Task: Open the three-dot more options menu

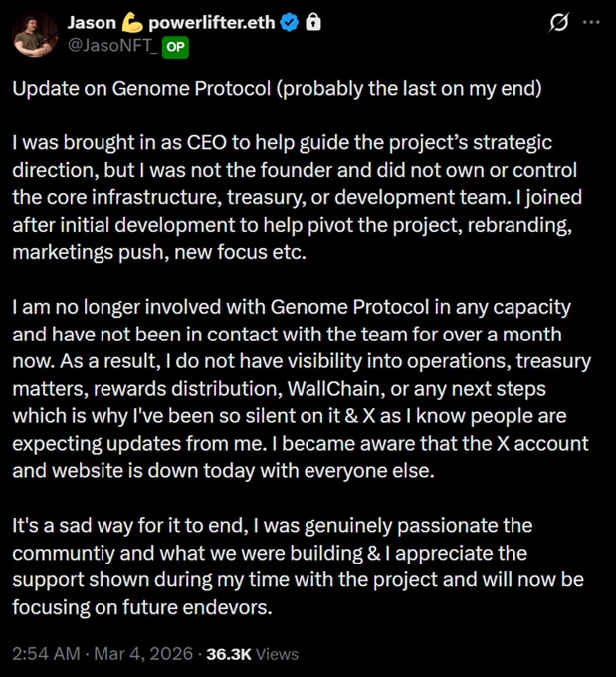Action: [x=591, y=22]
